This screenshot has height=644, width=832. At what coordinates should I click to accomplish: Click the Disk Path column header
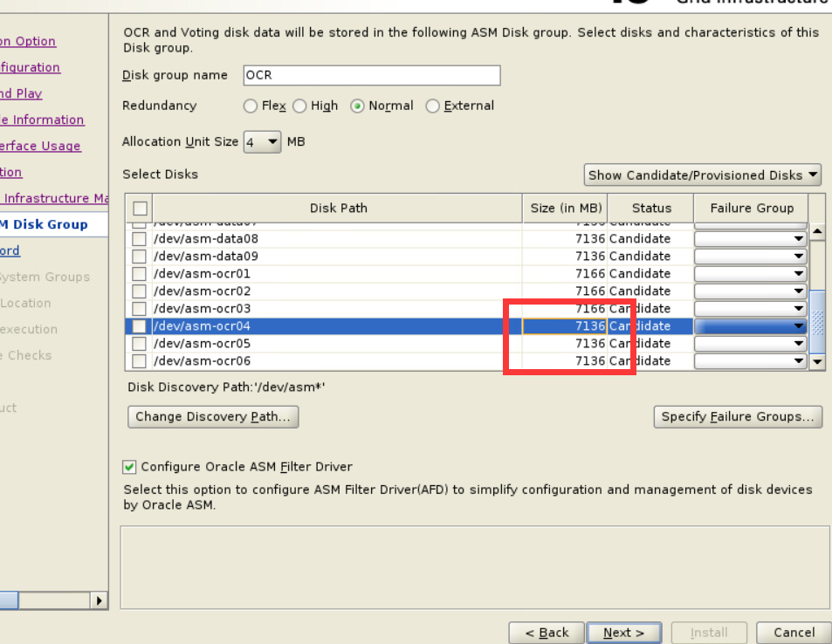tap(339, 208)
